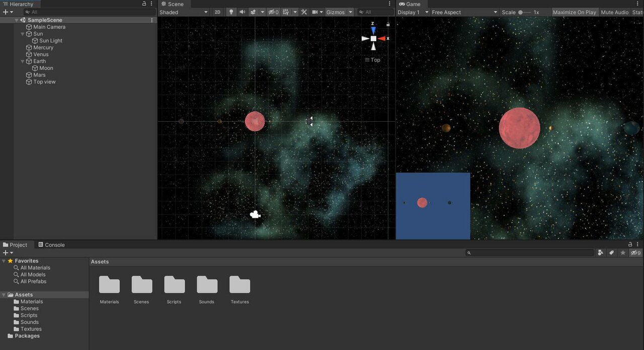Click the red X axis cone on gizmo

click(x=382, y=39)
